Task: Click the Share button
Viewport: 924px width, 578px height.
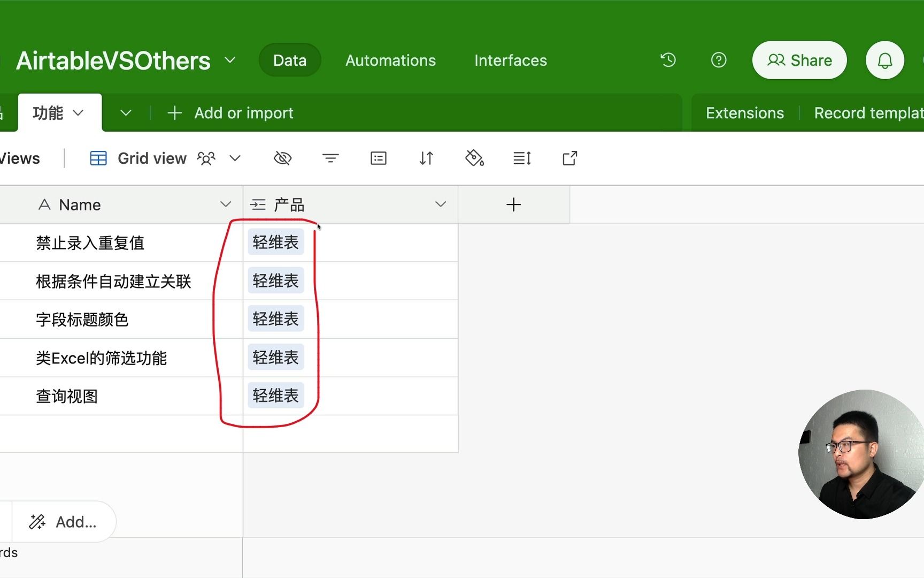Action: [799, 60]
